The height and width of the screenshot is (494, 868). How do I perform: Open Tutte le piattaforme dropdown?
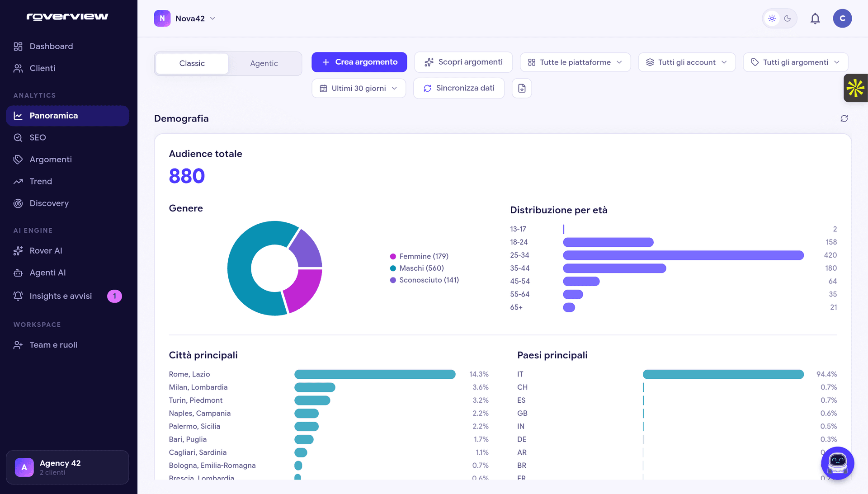coord(575,62)
